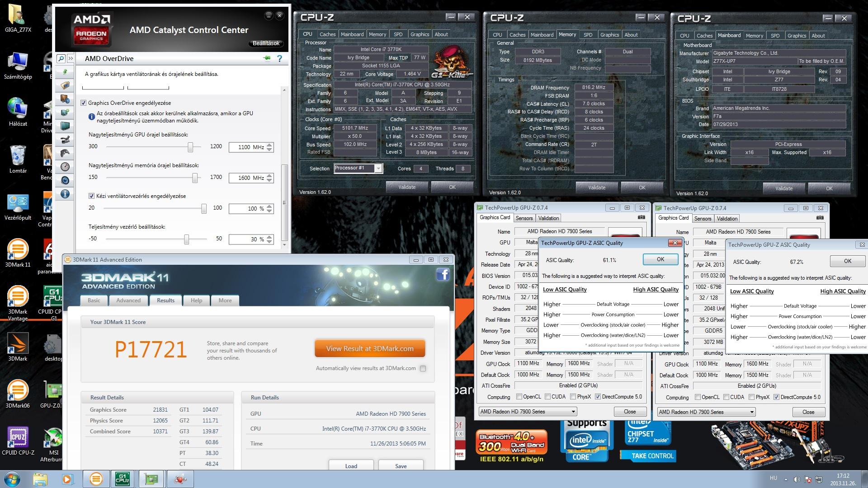Open the More tab in 3DMark 11
The image size is (868, 488).
point(225,300)
